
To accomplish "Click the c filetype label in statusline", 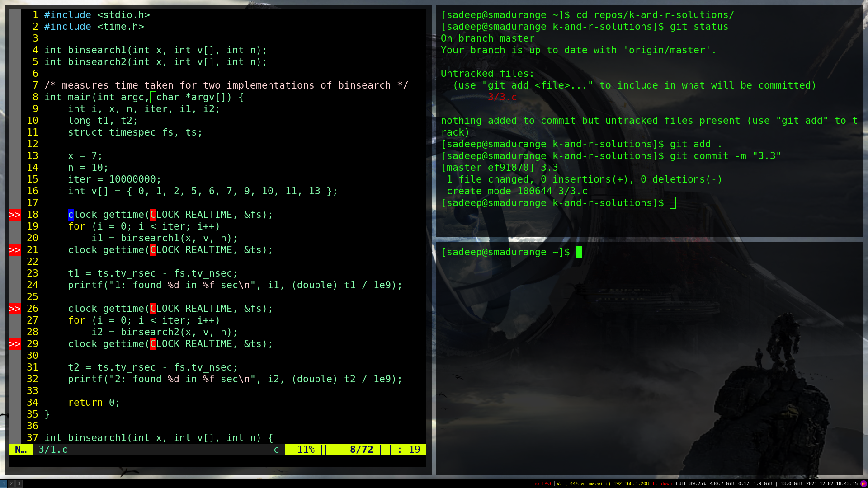I will tap(276, 450).
